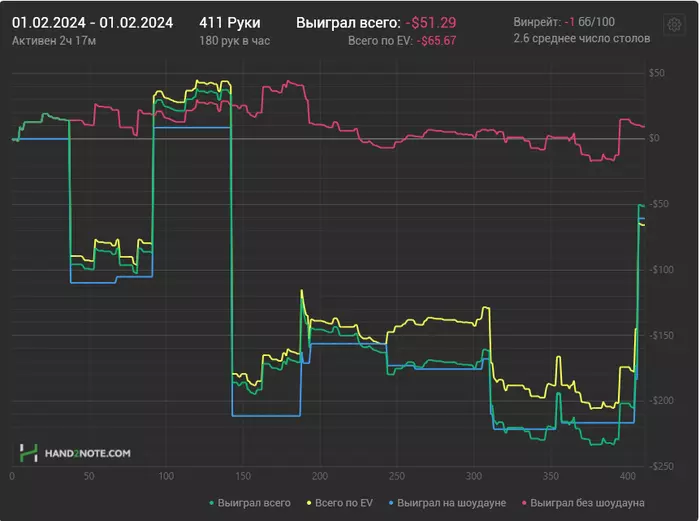Image resolution: width=700 pixels, height=521 pixels.
Task: Click the 'Активен 2ч 17м' session duration
Action: pos(54,41)
